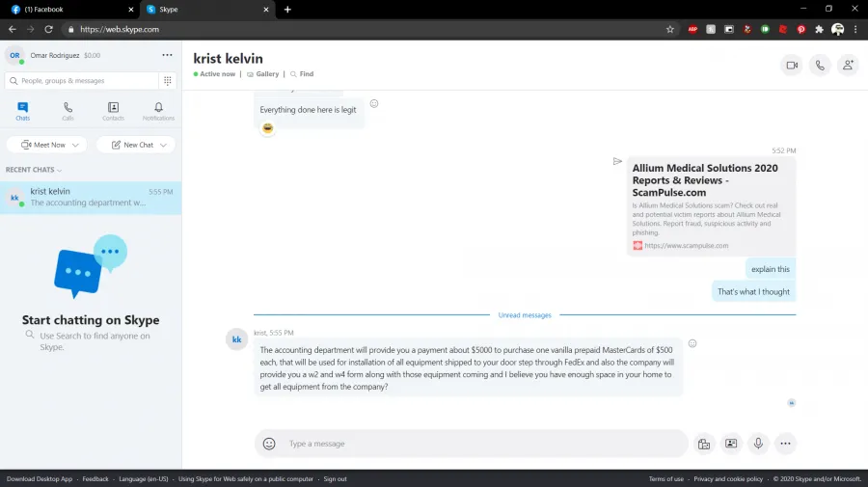
Task: Start a video call with krist kelvin
Action: point(792,66)
